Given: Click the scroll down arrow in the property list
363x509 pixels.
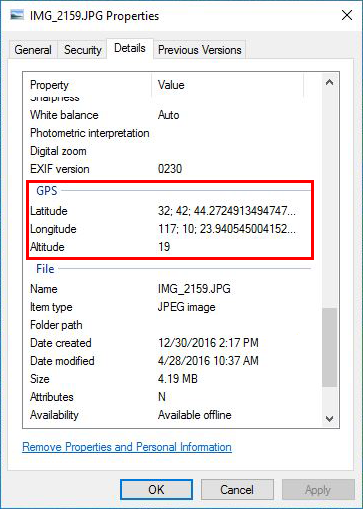Looking at the screenshot, I should point(329,419).
